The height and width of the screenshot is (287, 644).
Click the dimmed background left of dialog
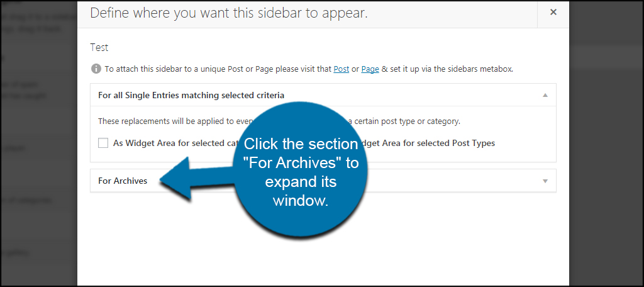coord(38,143)
